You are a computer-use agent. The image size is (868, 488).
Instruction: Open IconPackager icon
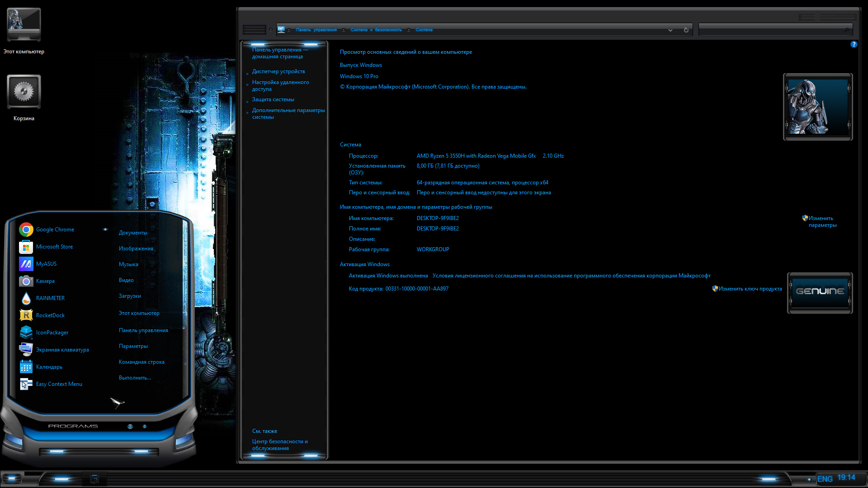pos(26,333)
